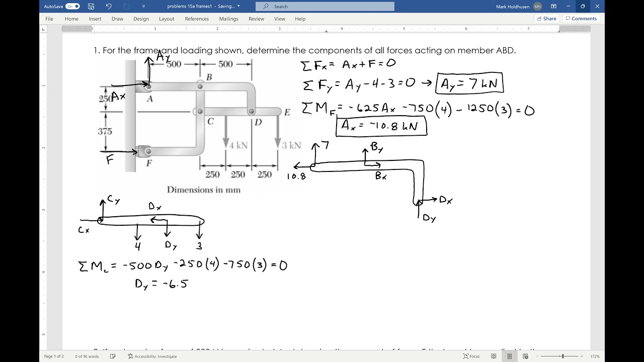
Task: Open Accessibility: Investigate checker
Action: pos(152,356)
